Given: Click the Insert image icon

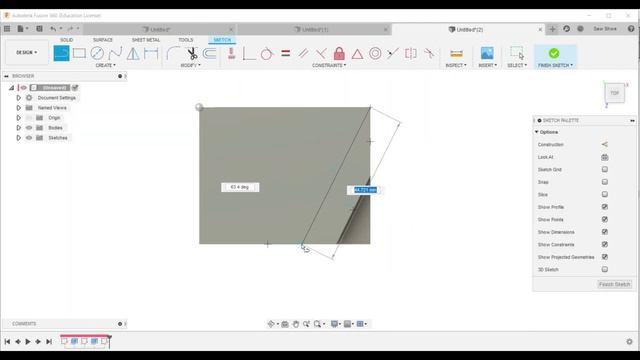Looking at the screenshot, I should point(487,53).
